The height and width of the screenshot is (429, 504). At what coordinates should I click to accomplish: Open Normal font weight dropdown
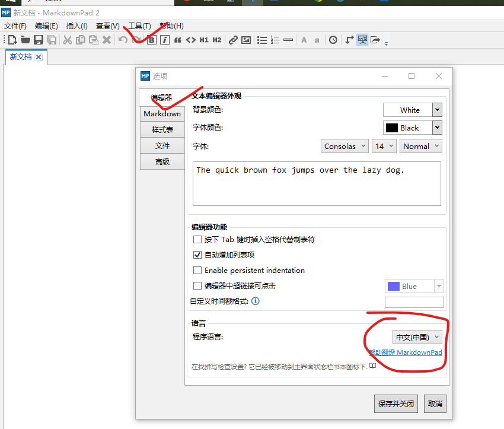pos(421,147)
